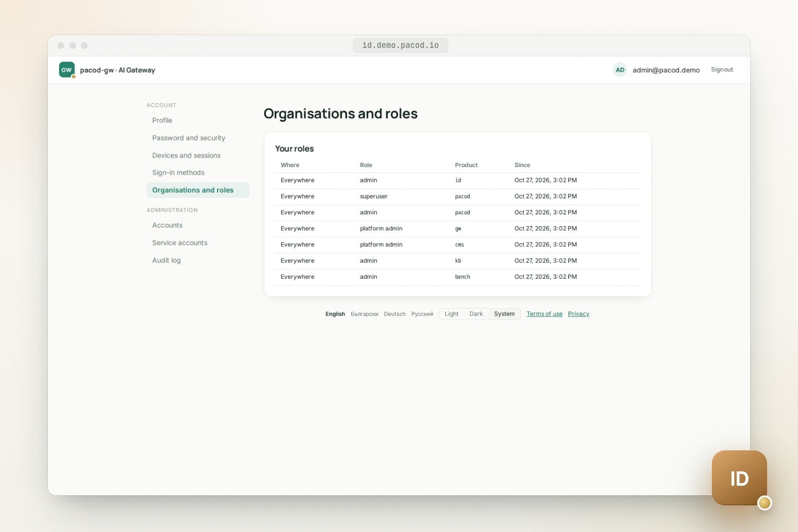This screenshot has width=798, height=532.
Task: Click platform admin role in cms row
Action: point(381,245)
